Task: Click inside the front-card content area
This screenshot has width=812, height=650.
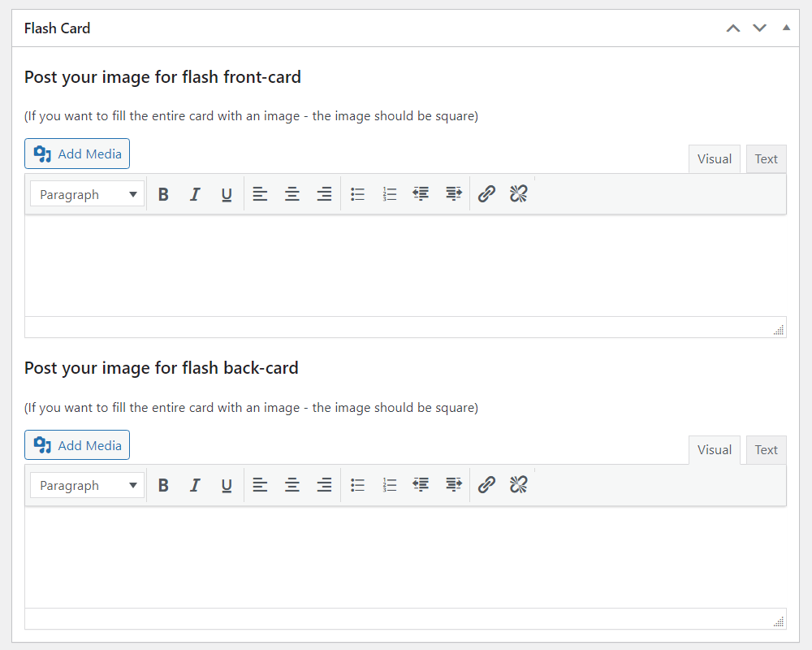Action: (405, 266)
